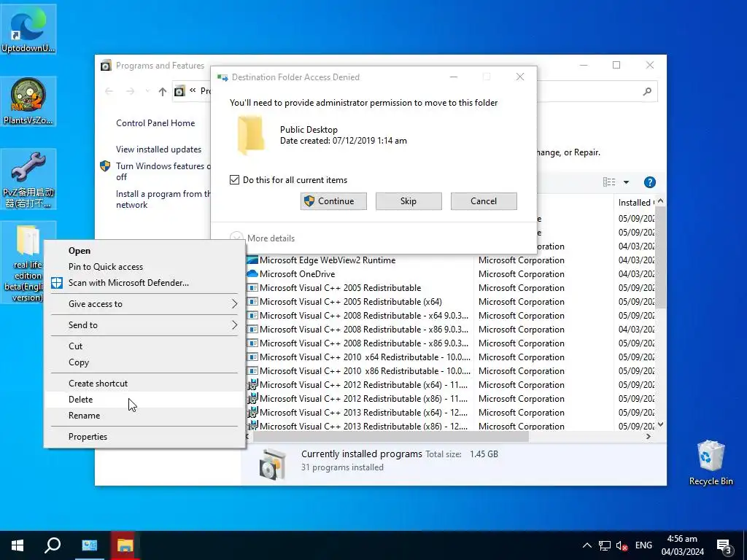Open clock showing 4:56 am
747x560 pixels.
pyautogui.click(x=682, y=545)
